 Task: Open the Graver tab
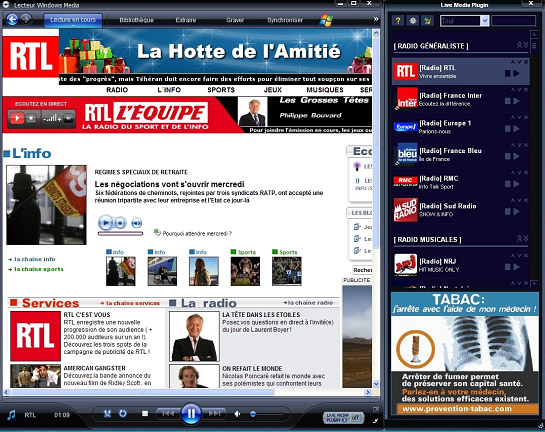[x=235, y=20]
